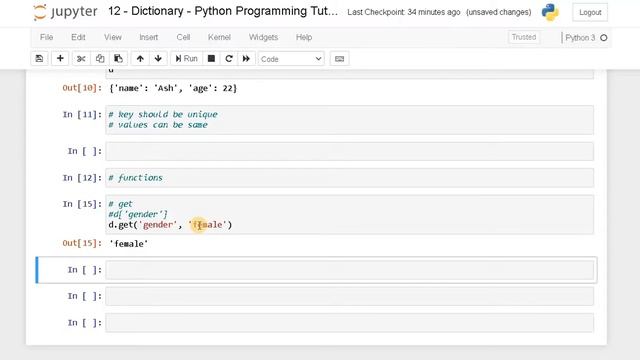Image resolution: width=640 pixels, height=360 pixels.
Task: Click the Python logo icon
Action: 550,12
